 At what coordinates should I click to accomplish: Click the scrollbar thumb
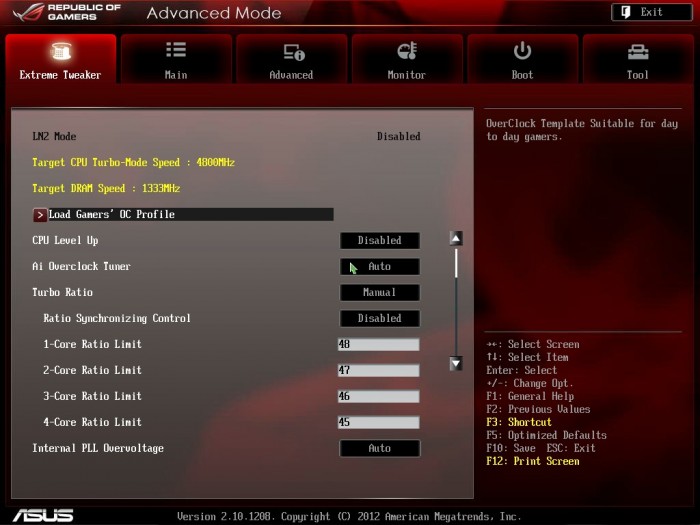(456, 263)
